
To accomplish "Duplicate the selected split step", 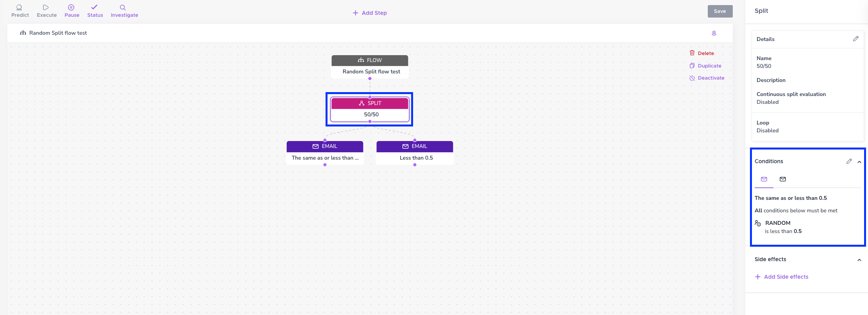I will (x=705, y=66).
